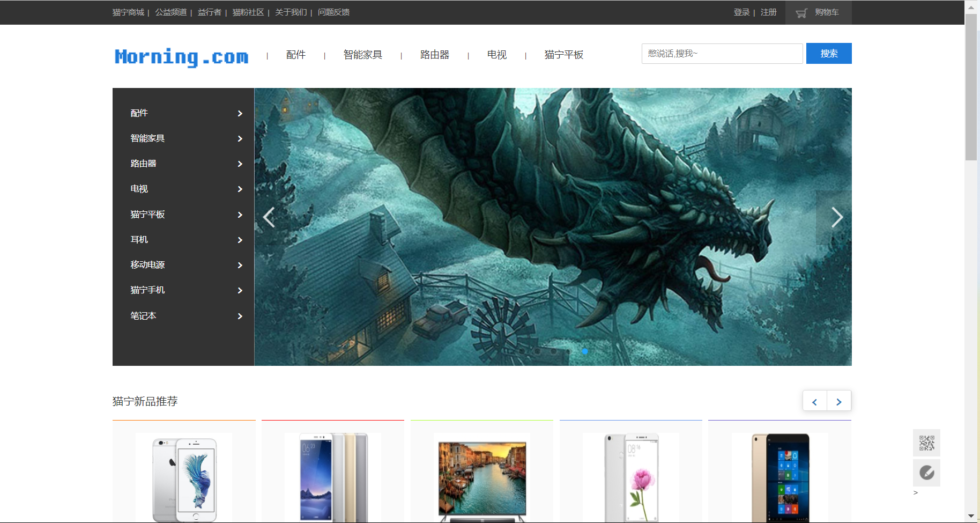The height and width of the screenshot is (523, 980).
Task: Select the fourth banner indicator dot
Action: pos(569,351)
